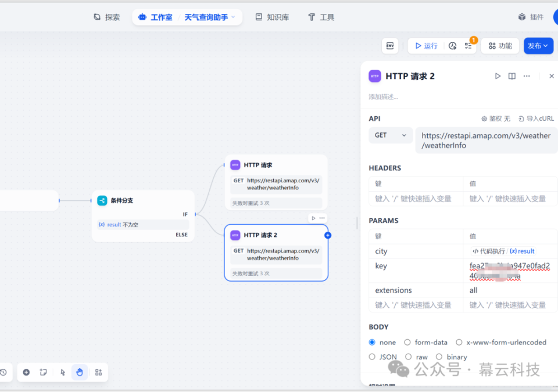Click the test-run checklist icon with badge
Image resolution: width=558 pixels, height=392 pixels.
[x=468, y=46]
